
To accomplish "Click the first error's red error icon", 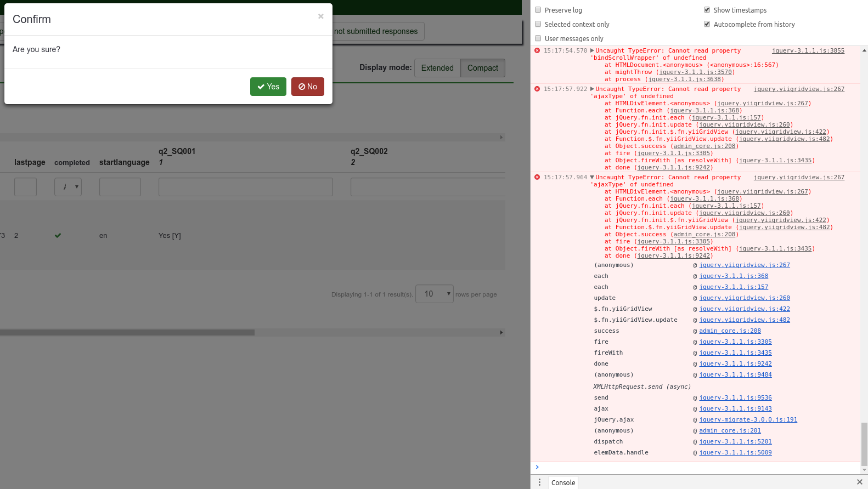I will (537, 50).
